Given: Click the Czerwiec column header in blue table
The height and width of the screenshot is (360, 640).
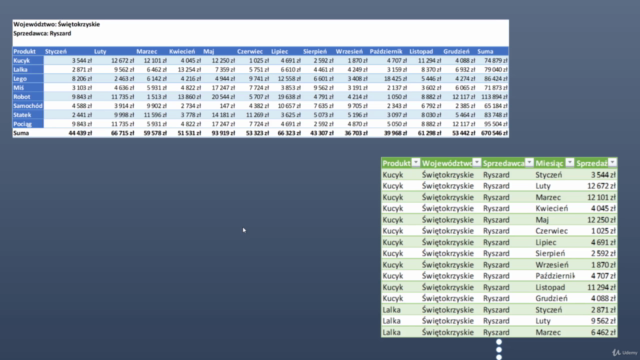Looking at the screenshot, I should click(250, 51).
